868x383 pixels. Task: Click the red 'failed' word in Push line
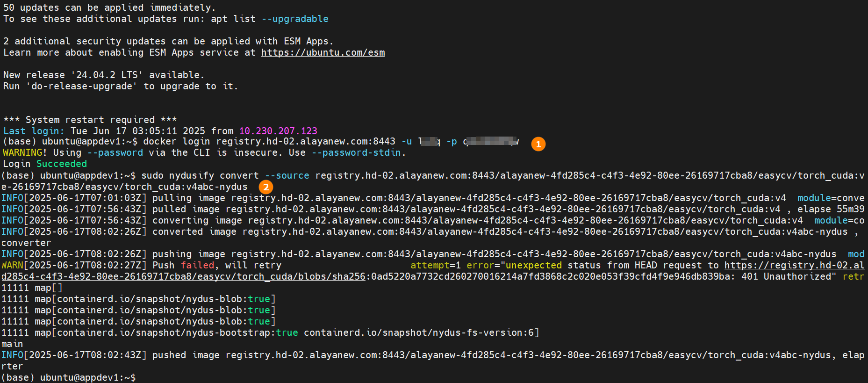click(197, 266)
